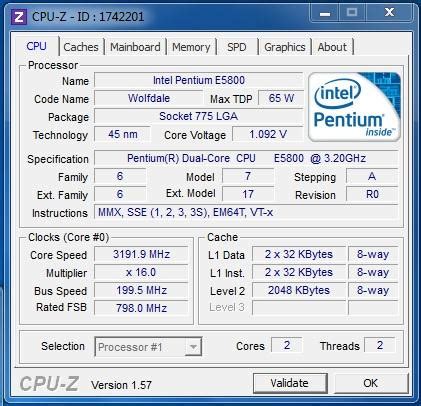421x406 pixels.
Task: Go to the Memory tab
Action: coord(191,47)
